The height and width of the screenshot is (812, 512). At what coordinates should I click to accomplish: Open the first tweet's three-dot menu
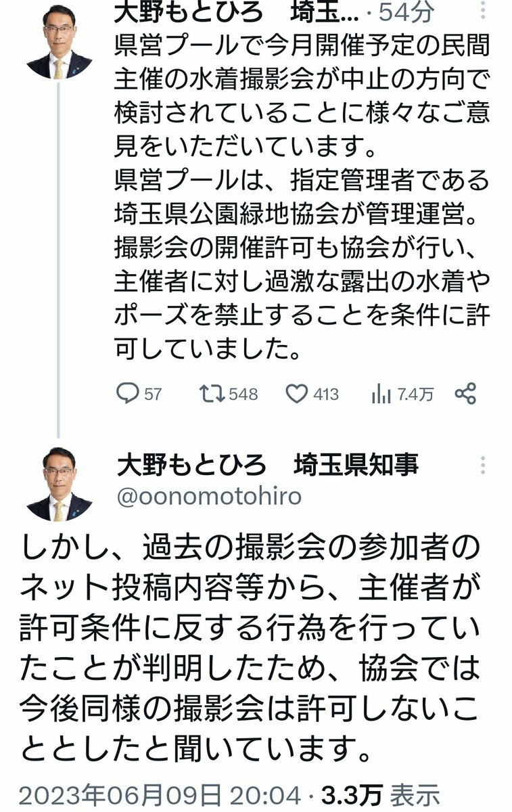(x=483, y=14)
